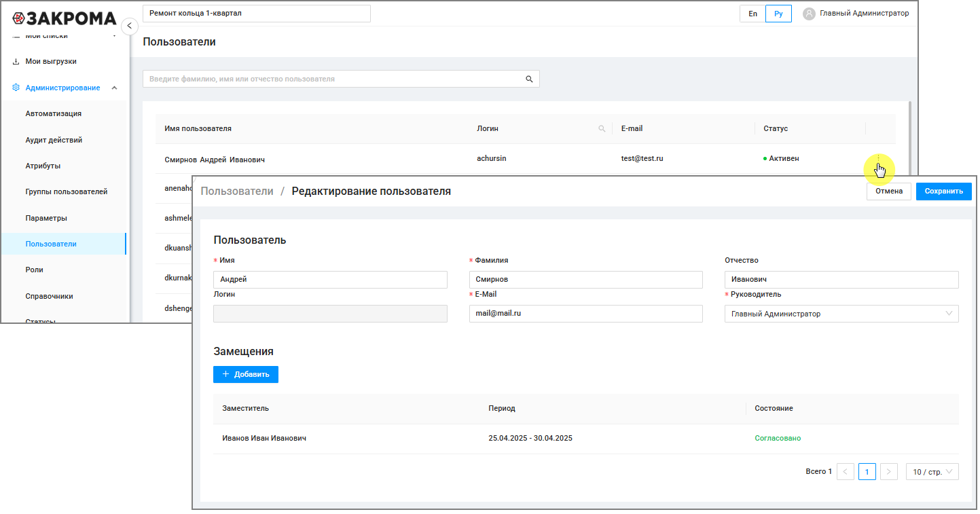Screen dimensions: 980x514
Task: Open Группы пользователей in sidebar
Action: 67,192
